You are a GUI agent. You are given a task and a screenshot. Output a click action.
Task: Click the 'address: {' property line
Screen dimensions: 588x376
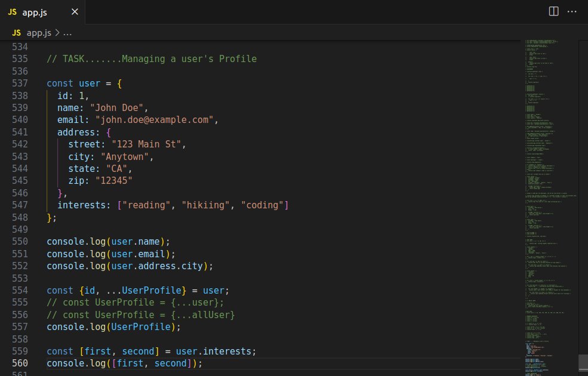(x=84, y=132)
